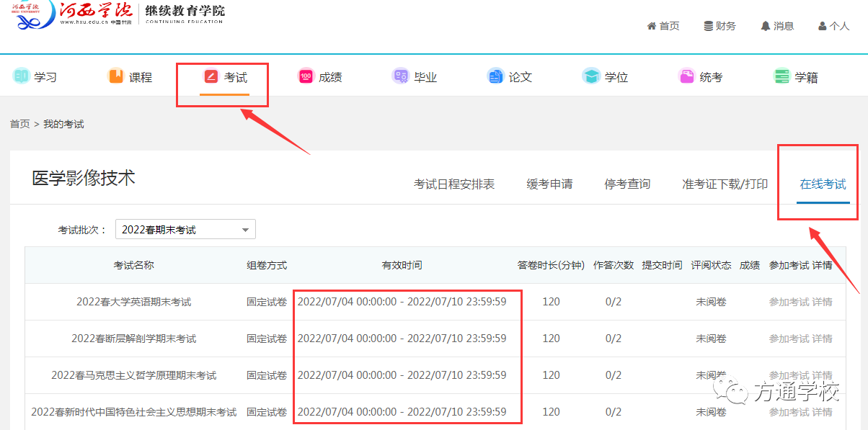The height and width of the screenshot is (430, 868).
Task: Click 未阅卷 in the 断层解剖学 row
Action: click(x=711, y=339)
